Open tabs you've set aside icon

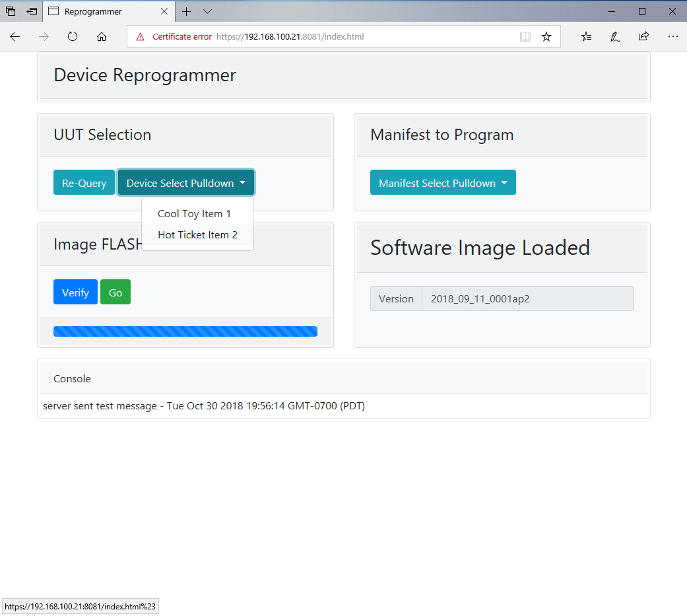[x=11, y=11]
